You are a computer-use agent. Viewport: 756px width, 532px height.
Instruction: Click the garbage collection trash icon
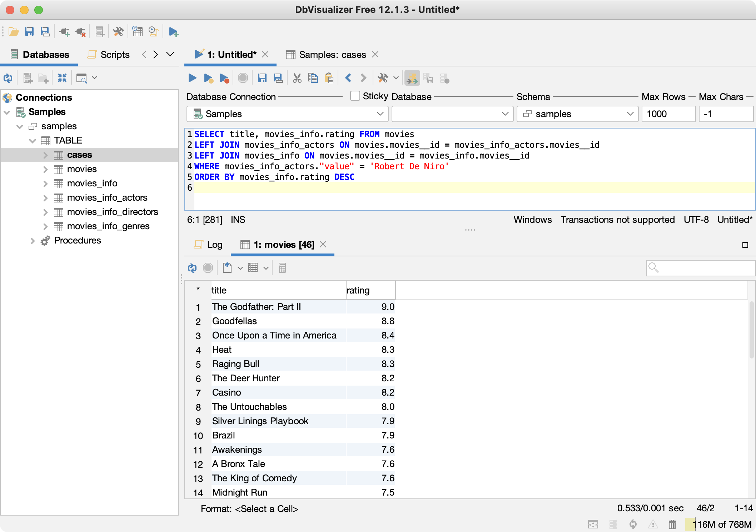click(672, 524)
